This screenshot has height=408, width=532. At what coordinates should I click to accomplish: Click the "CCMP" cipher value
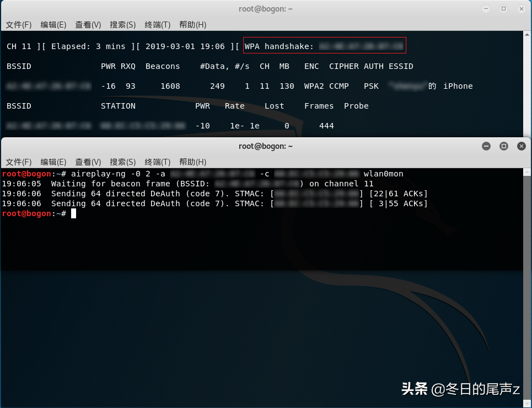pyautogui.click(x=339, y=86)
